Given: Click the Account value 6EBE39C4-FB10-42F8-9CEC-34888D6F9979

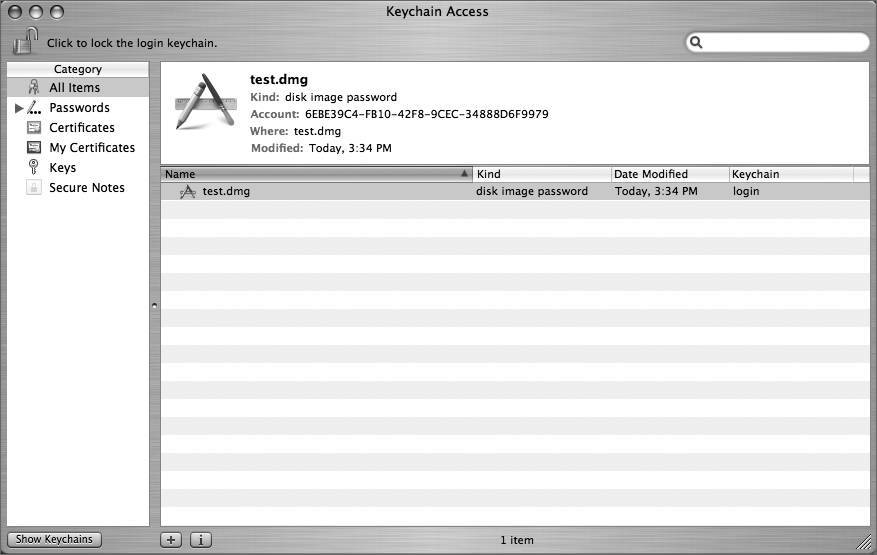Looking at the screenshot, I should tap(427, 114).
